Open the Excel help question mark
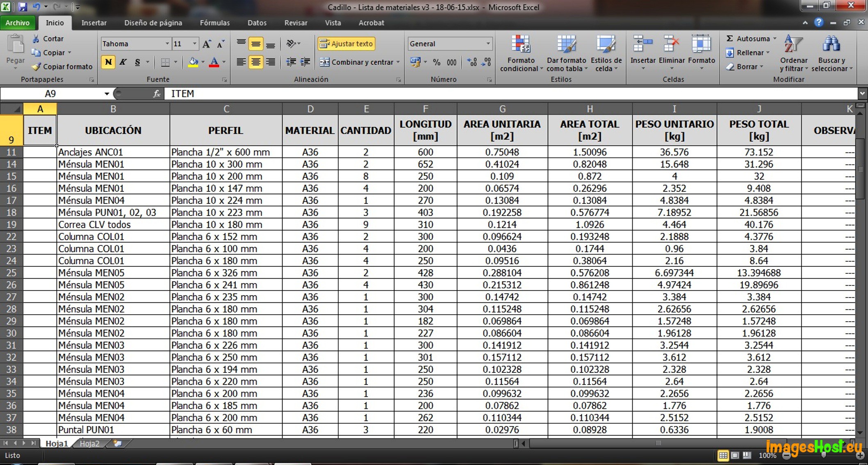 (x=819, y=23)
